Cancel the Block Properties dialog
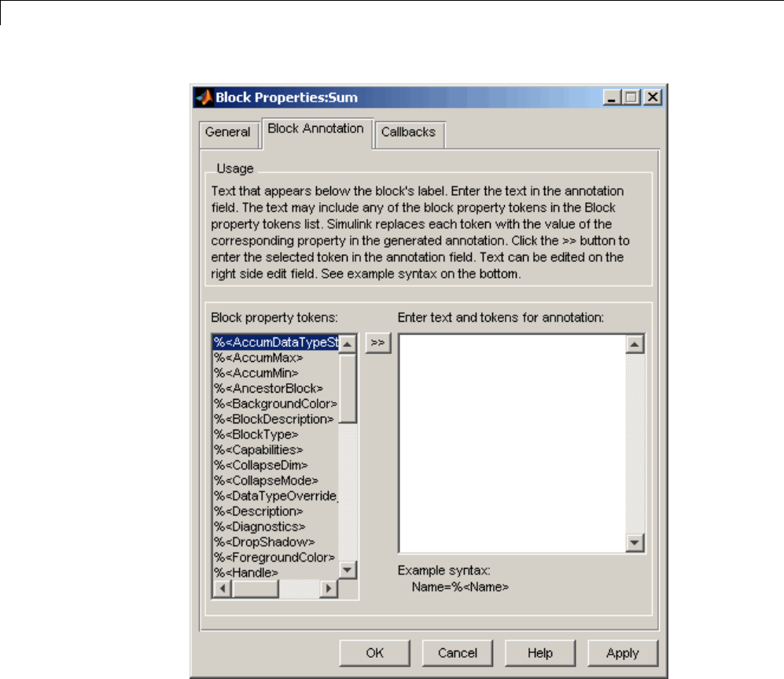Screen dimensions: 784x679 [458, 653]
